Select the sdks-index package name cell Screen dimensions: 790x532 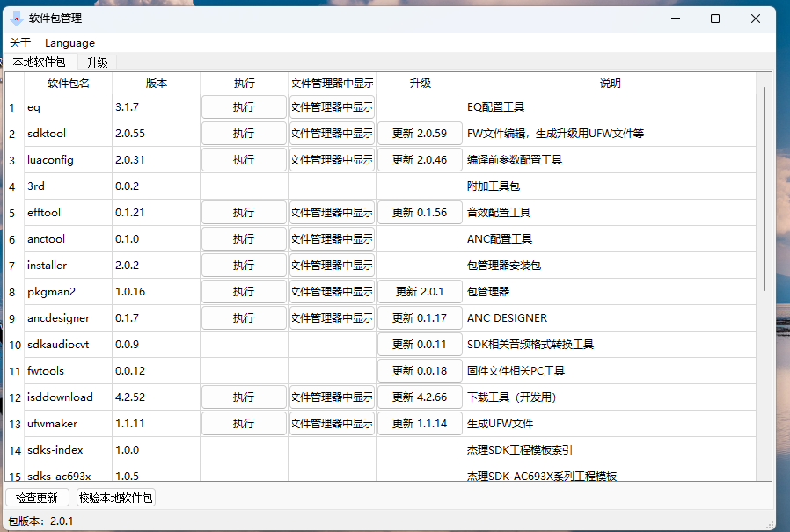68,450
